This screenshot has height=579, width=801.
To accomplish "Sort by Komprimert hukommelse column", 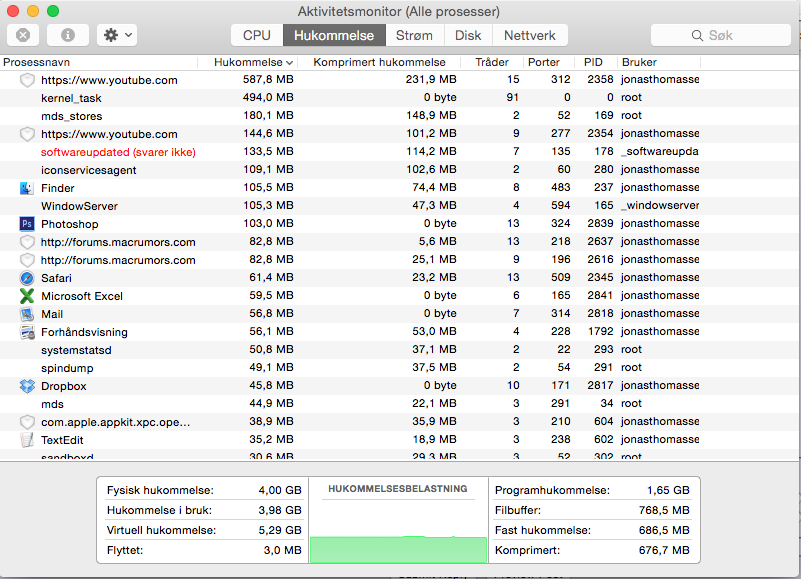I will coord(379,62).
